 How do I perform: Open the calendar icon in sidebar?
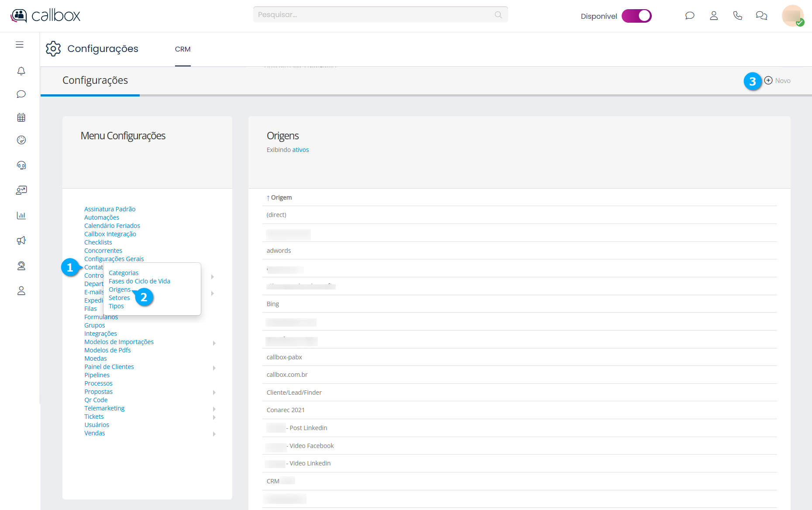pos(21,117)
